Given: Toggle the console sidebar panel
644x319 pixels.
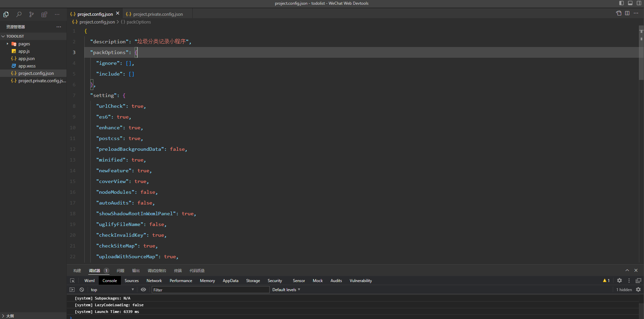Looking at the screenshot, I should [72, 289].
